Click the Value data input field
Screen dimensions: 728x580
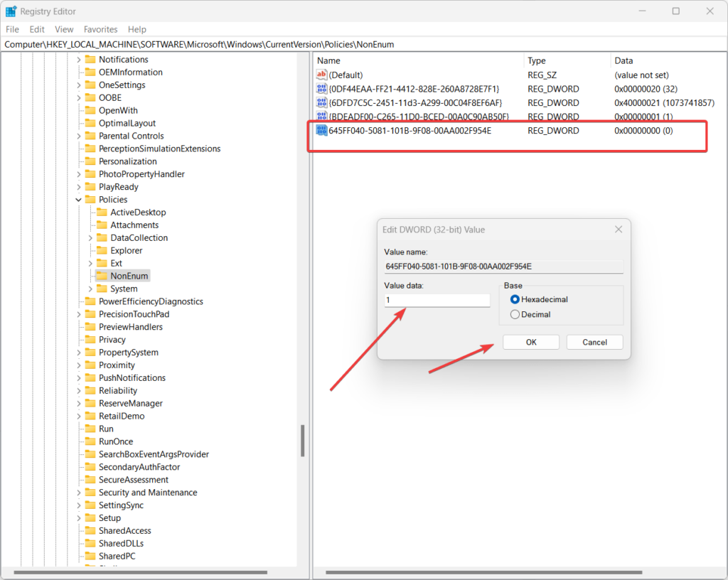pyautogui.click(x=437, y=300)
